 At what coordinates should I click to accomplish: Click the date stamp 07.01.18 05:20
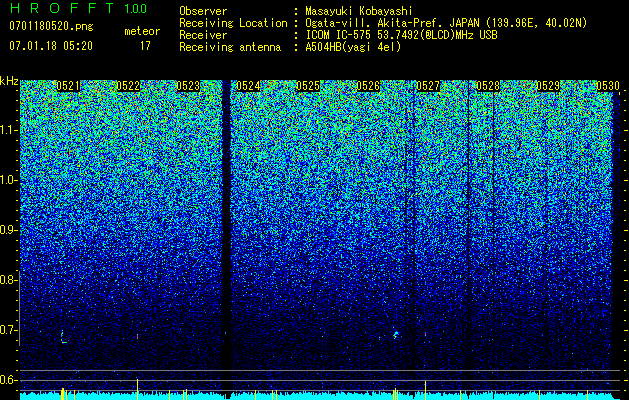click(51, 46)
